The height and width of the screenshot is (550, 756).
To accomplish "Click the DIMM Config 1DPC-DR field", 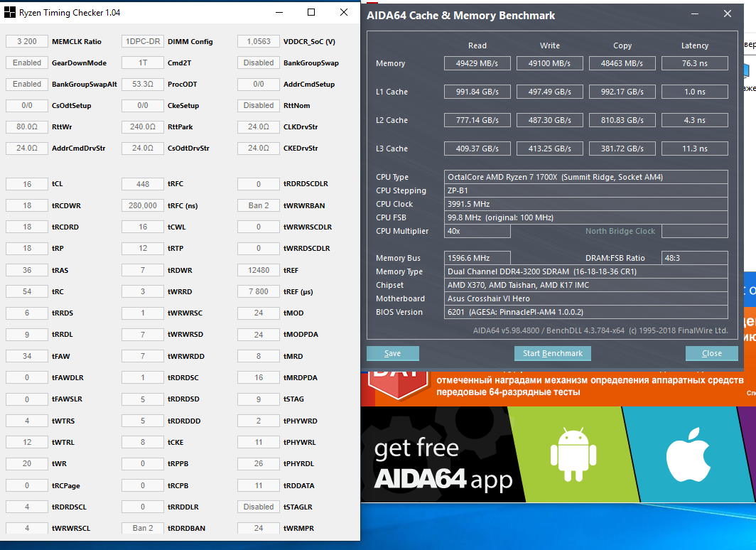I will (143, 41).
